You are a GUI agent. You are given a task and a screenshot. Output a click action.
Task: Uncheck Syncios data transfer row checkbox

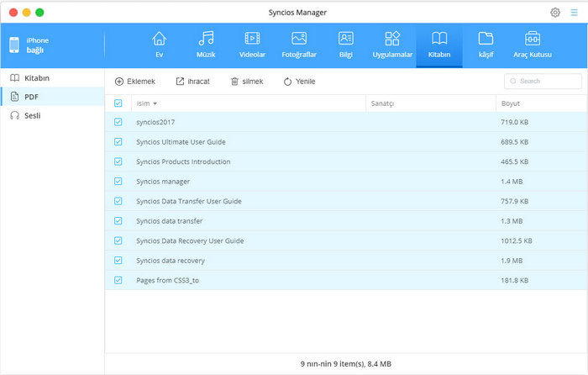click(118, 221)
